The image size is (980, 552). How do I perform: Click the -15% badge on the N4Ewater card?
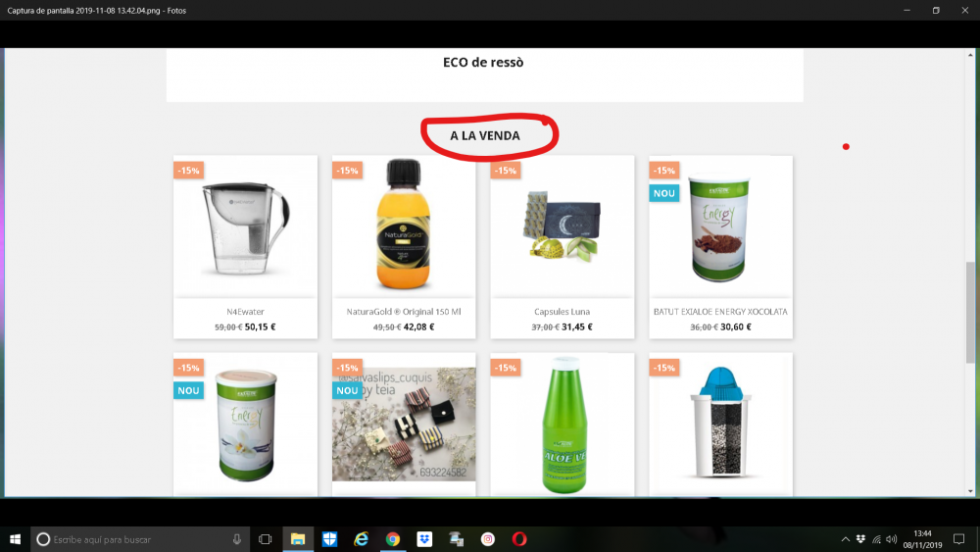(189, 170)
